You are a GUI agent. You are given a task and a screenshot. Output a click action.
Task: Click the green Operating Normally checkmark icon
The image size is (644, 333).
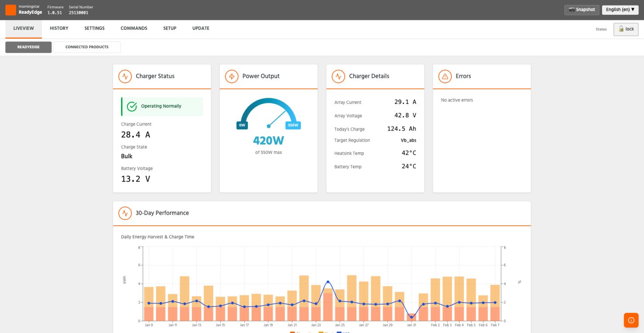coord(132,106)
